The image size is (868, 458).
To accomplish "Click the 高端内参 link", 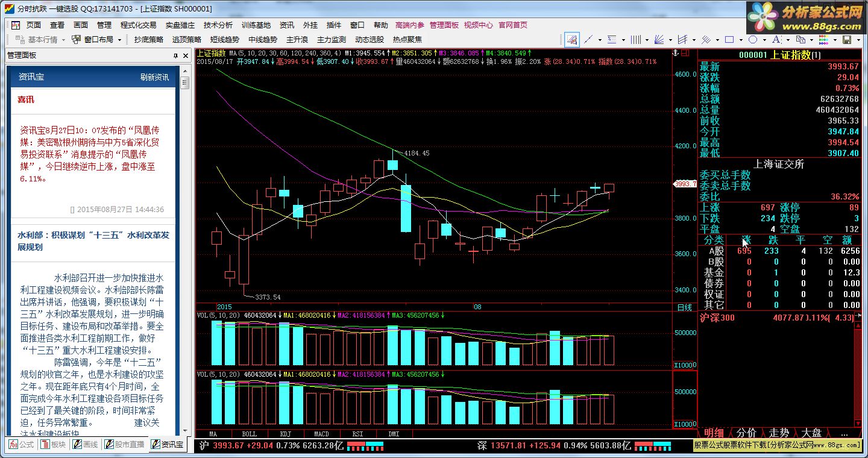I will tap(410, 25).
